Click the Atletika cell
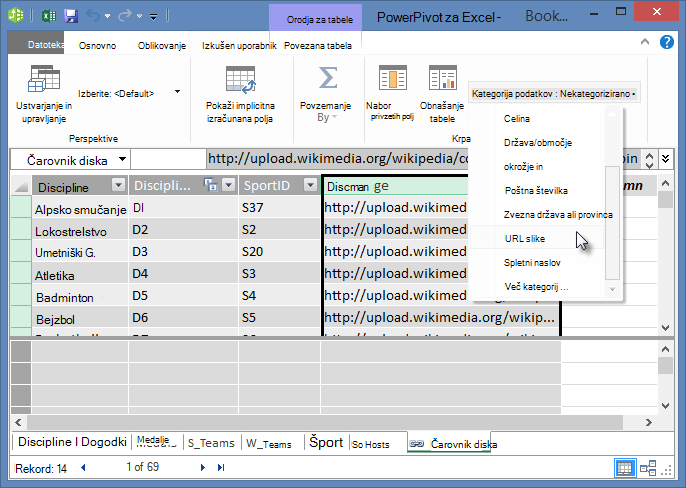Screen dimensions: 686x488 (80, 275)
